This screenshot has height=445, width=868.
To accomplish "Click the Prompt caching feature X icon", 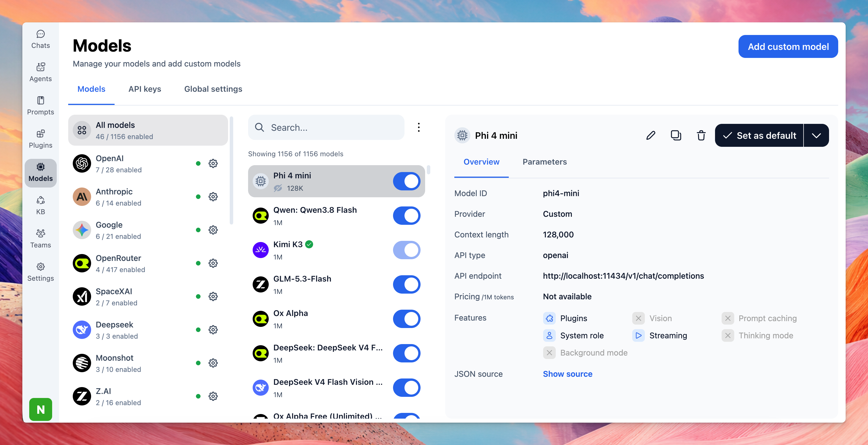I will [x=728, y=318].
